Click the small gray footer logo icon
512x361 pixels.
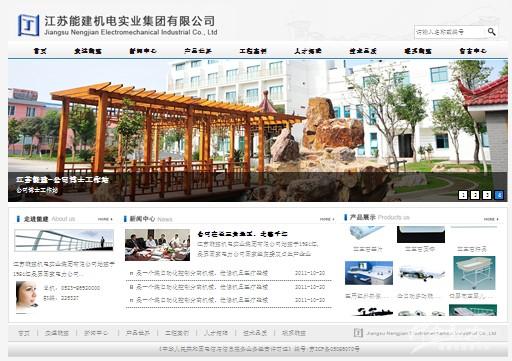[358, 332]
